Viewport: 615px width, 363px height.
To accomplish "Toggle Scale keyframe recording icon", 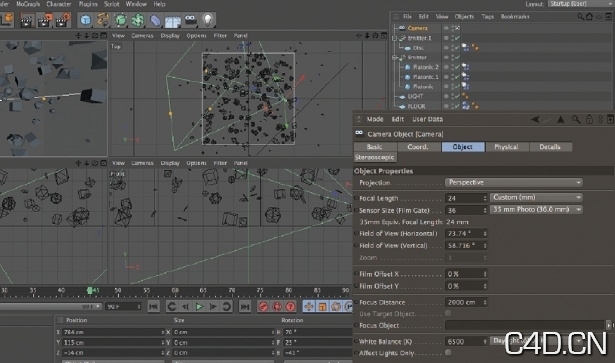I will pos(322,307).
